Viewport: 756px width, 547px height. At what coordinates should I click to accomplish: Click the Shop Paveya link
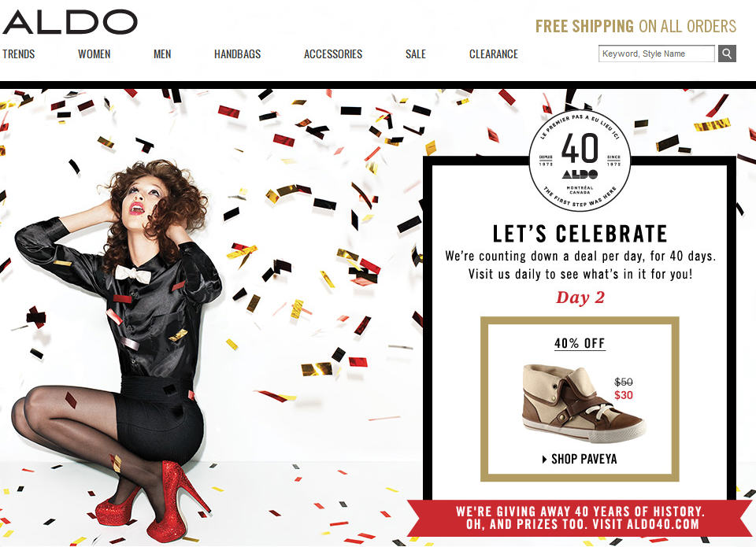tap(584, 459)
